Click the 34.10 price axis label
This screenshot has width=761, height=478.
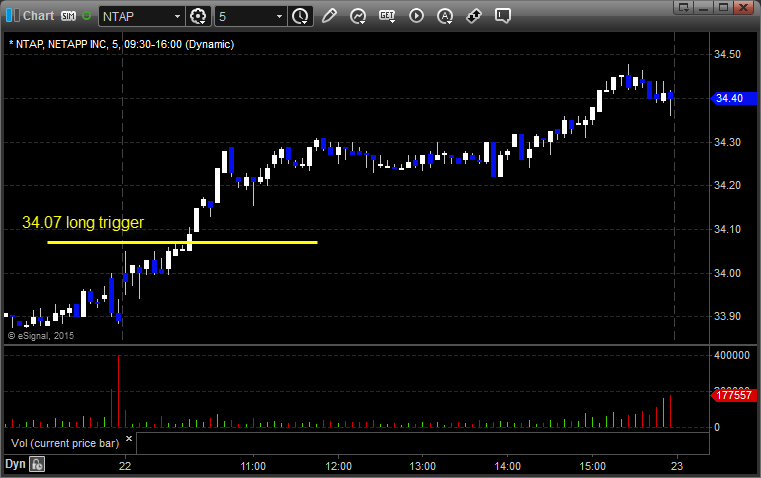click(728, 229)
